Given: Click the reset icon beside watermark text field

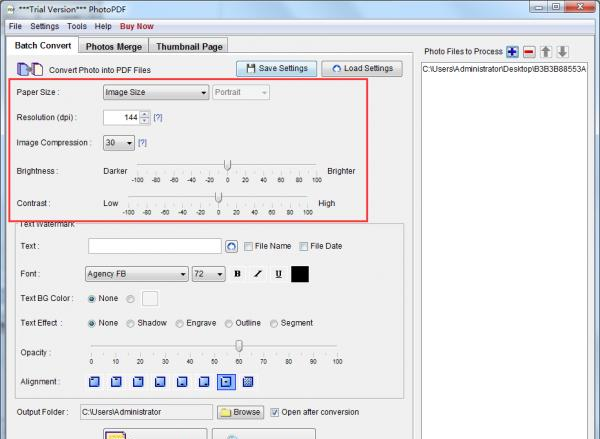Looking at the screenshot, I should (x=232, y=246).
